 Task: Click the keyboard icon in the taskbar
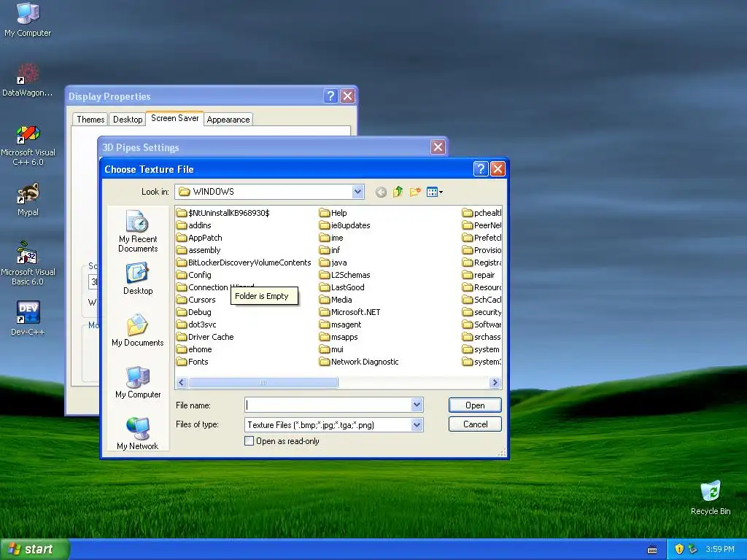652,550
